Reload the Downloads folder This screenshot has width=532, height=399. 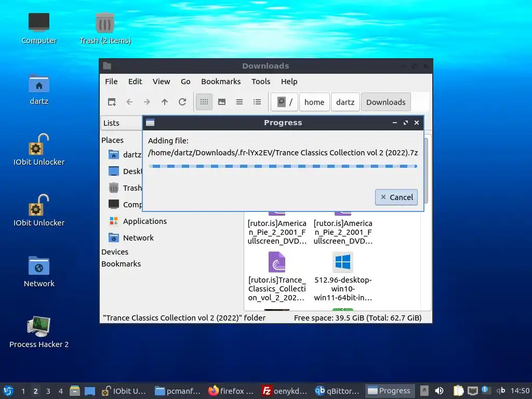tap(182, 102)
